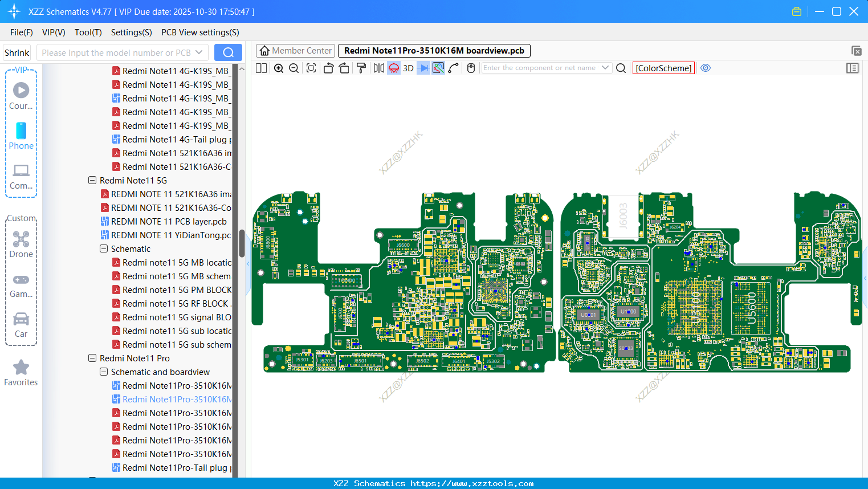This screenshot has width=868, height=489.
Task: Toggle the eye visibility icon
Action: [706, 68]
